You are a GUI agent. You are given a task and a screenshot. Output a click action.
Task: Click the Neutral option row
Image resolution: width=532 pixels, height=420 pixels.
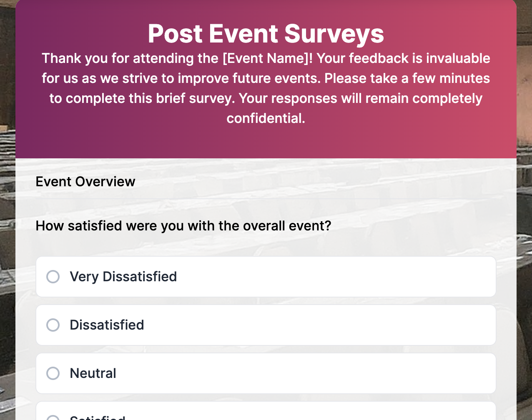(x=266, y=373)
